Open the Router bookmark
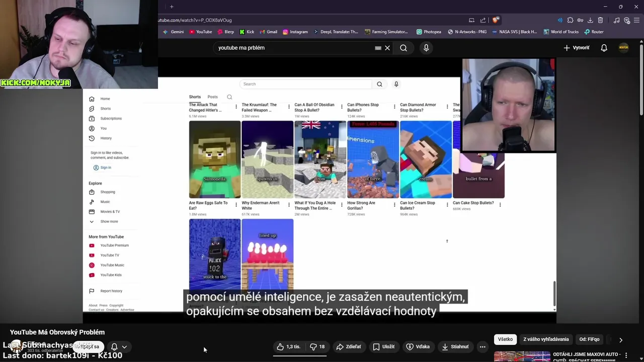The image size is (644, 362). (x=594, y=32)
